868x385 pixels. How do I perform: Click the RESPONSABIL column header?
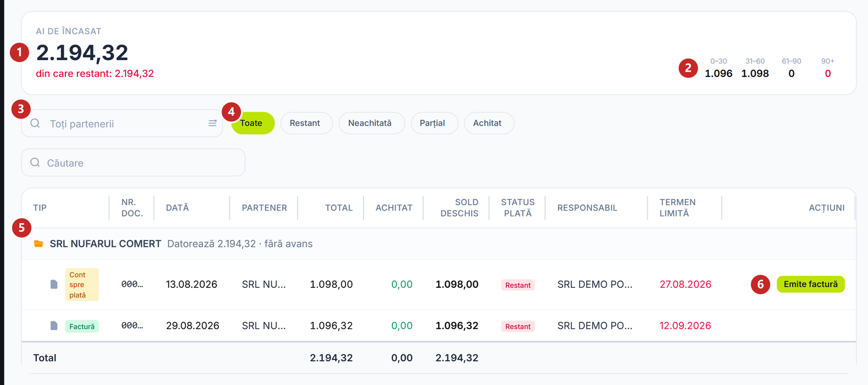[x=587, y=208]
